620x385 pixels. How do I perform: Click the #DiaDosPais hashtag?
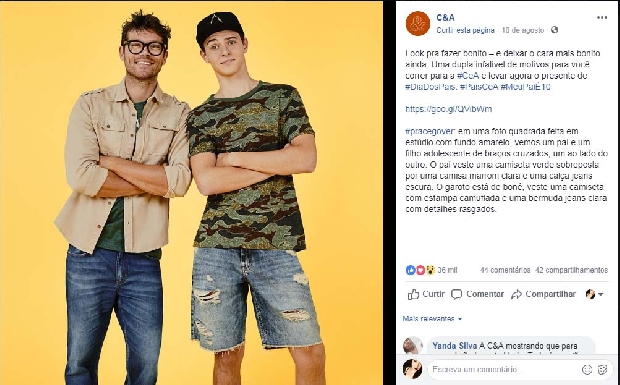(x=431, y=87)
